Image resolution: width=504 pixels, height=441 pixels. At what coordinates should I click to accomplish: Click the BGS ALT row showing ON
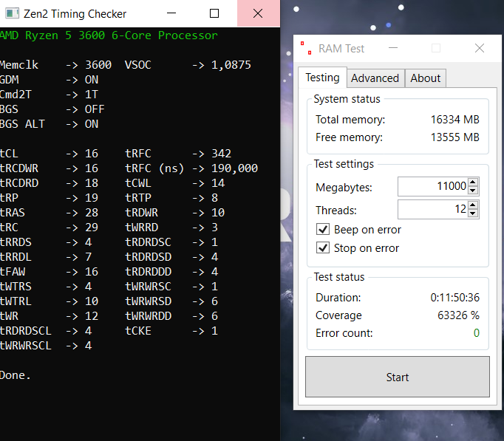[x=50, y=124]
